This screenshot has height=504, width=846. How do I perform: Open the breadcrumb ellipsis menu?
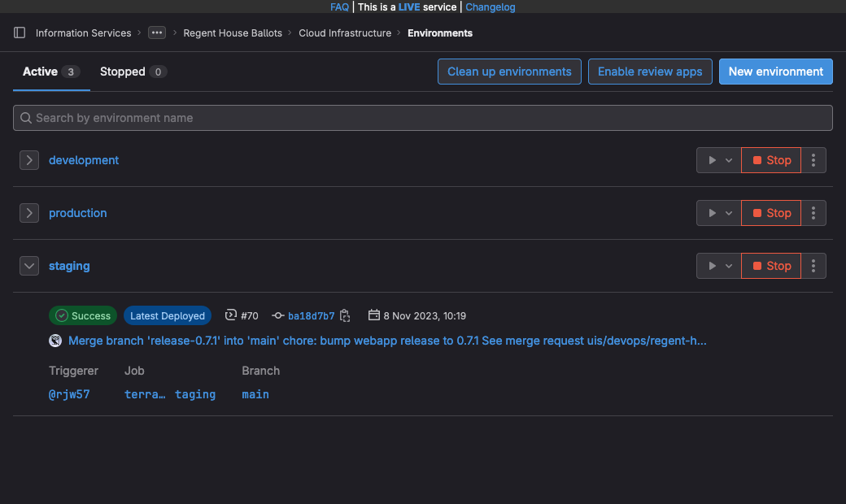[x=157, y=33]
